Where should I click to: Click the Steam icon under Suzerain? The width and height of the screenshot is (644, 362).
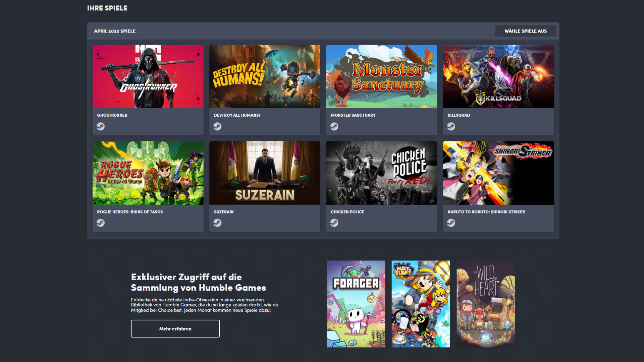(217, 223)
